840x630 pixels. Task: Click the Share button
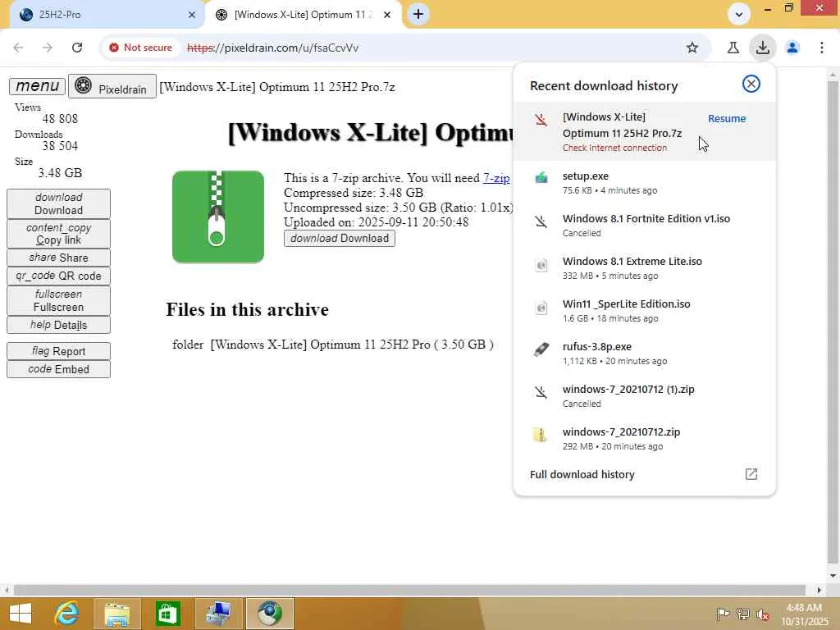pos(58,258)
